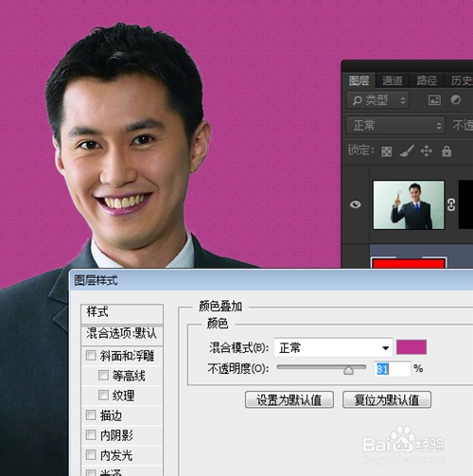
Task: Click the 不透明度 slider handle
Action: tap(348, 370)
